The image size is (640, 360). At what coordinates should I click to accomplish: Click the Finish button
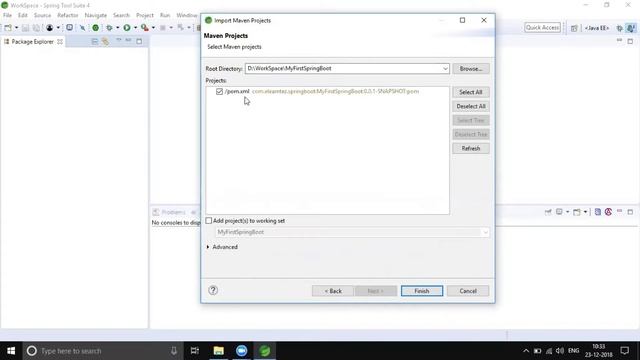pyautogui.click(x=422, y=291)
